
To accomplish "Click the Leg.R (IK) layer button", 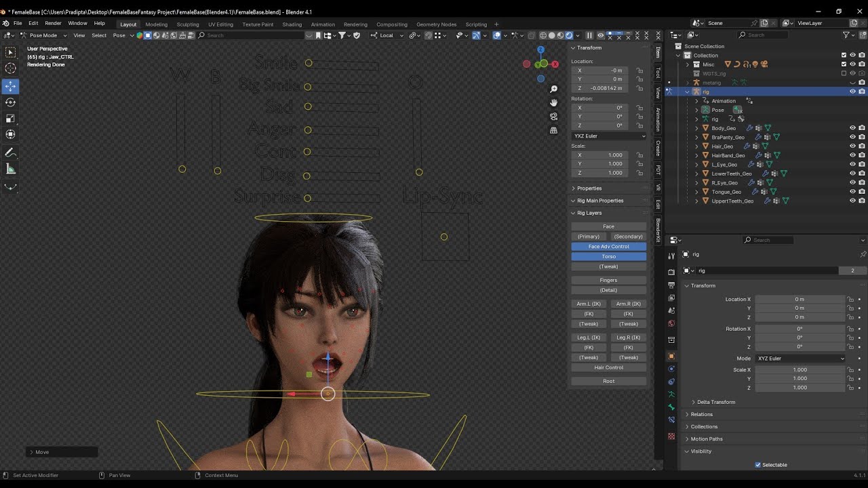I will 629,338.
